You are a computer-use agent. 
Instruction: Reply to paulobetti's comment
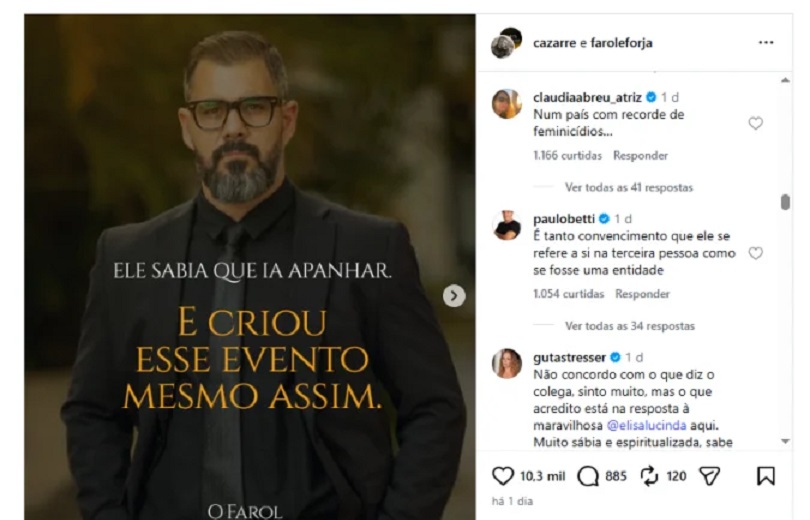tap(642, 294)
